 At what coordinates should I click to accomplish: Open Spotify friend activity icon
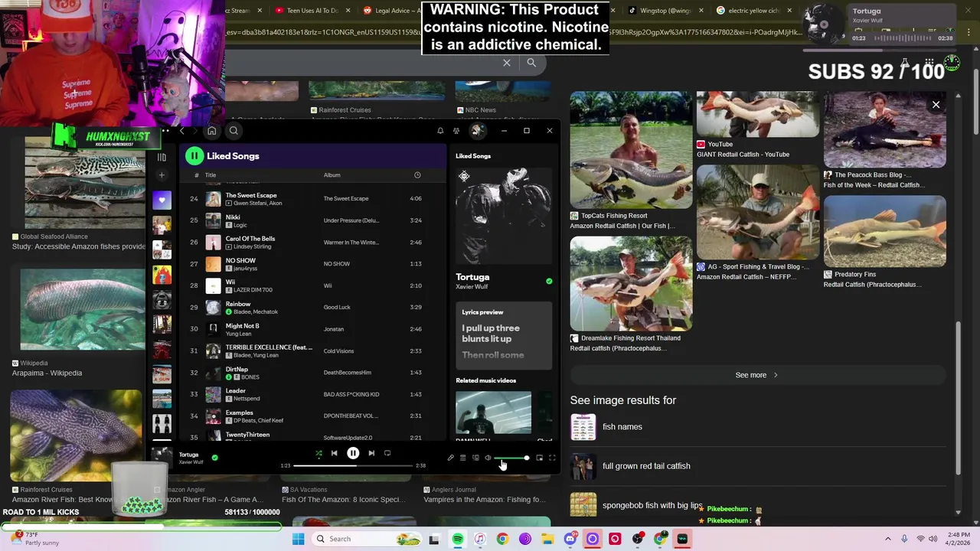[x=456, y=131]
